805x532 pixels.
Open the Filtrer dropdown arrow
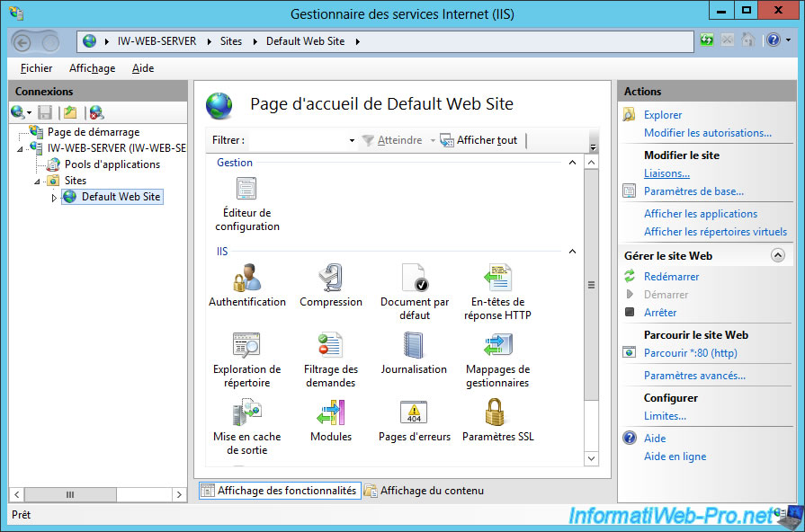click(352, 140)
